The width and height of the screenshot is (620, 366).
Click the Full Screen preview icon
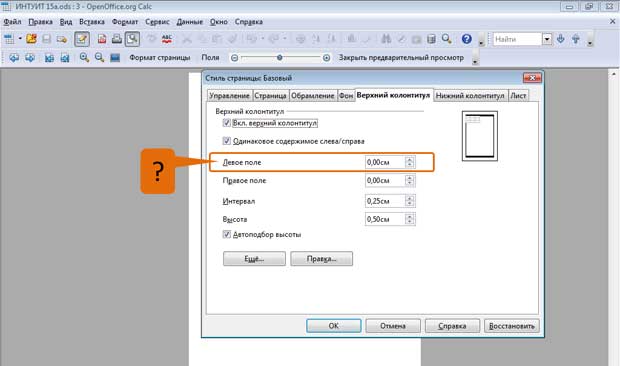115,58
